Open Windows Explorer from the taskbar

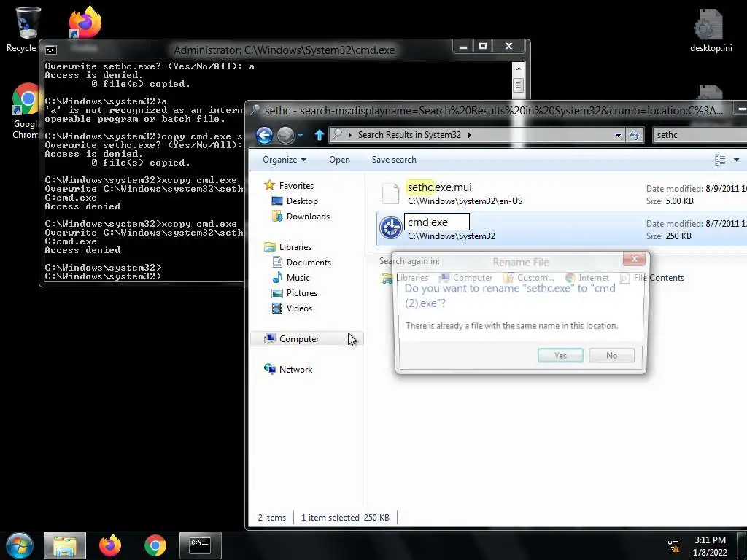pyautogui.click(x=65, y=545)
